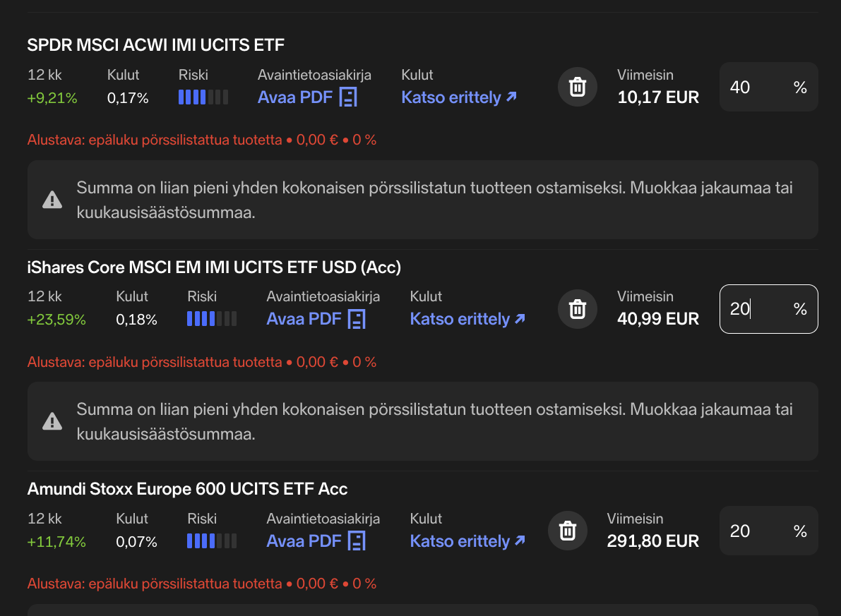Remove Amundi Stoxx Europe 600 via trash icon
841x616 pixels.
(x=567, y=531)
